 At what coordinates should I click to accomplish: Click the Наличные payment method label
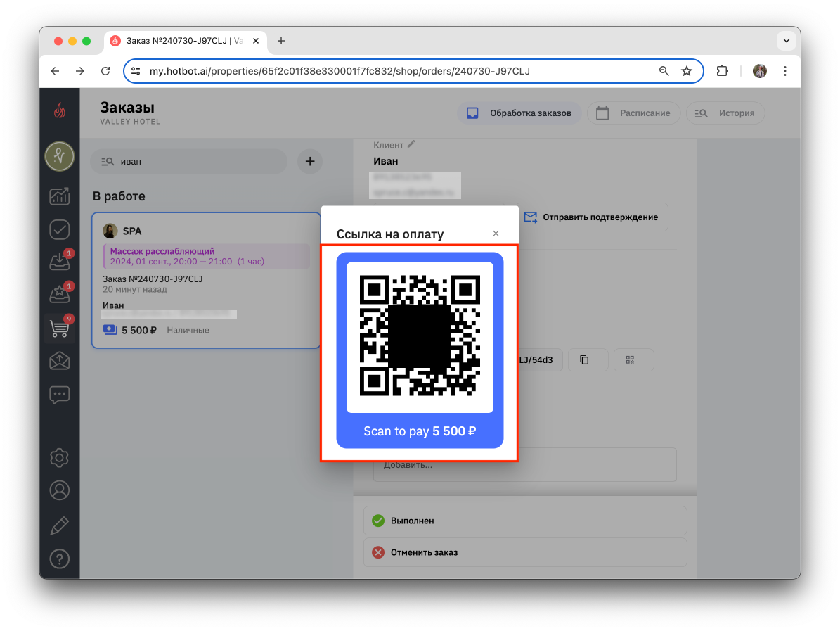point(188,330)
